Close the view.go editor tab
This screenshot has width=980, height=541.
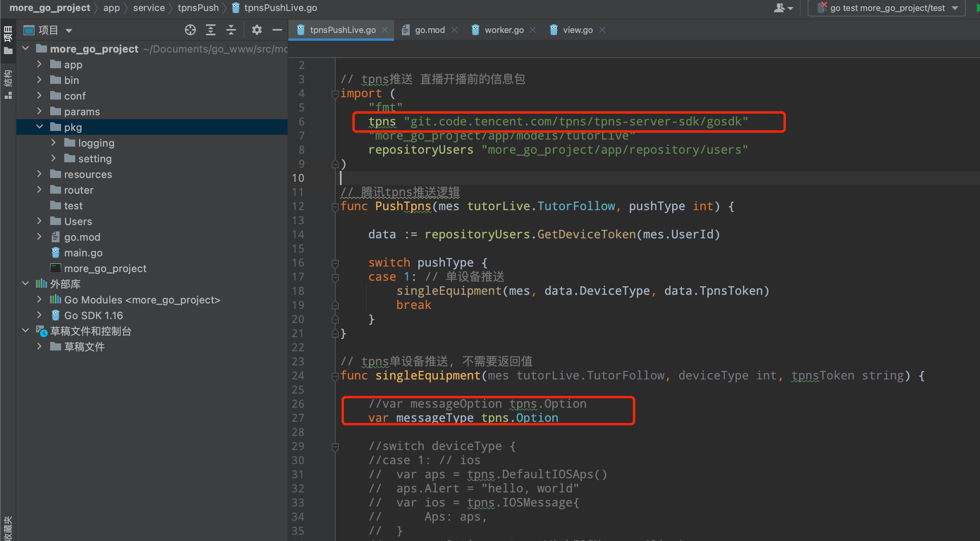pyautogui.click(x=602, y=29)
